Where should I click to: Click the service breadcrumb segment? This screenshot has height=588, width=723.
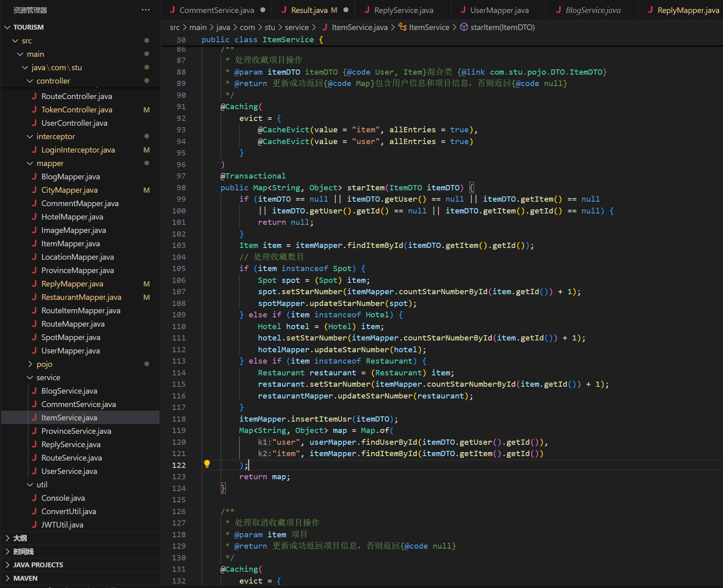pos(297,27)
